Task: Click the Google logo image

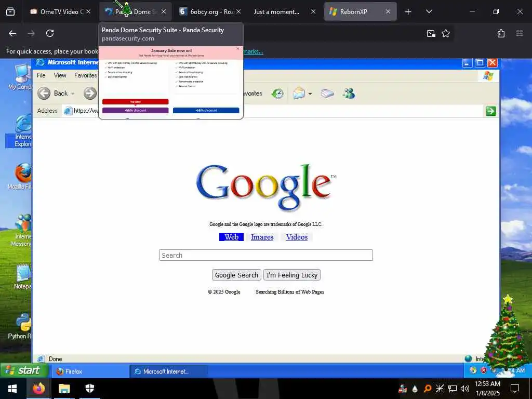Action: click(x=267, y=187)
